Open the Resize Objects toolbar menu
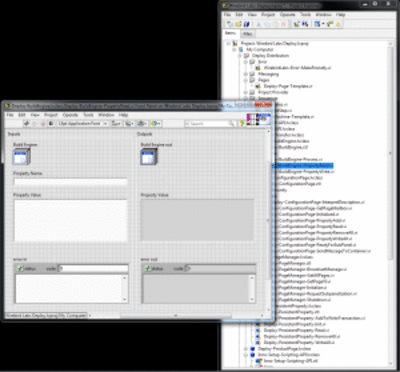The width and height of the screenshot is (400, 372). tap(142, 124)
